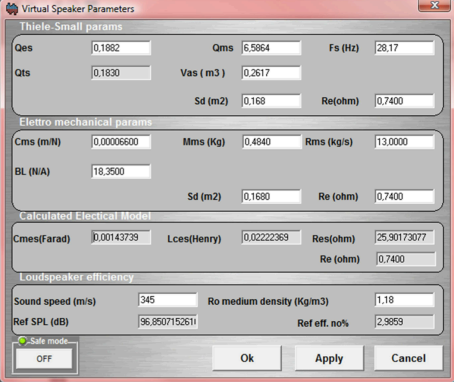Click the Thiele-Small params group title

[71, 26]
